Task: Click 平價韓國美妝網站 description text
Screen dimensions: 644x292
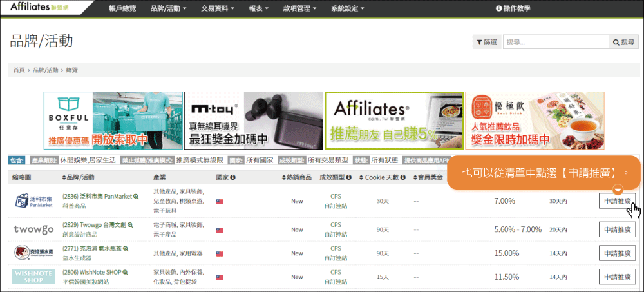Action: 86,282
